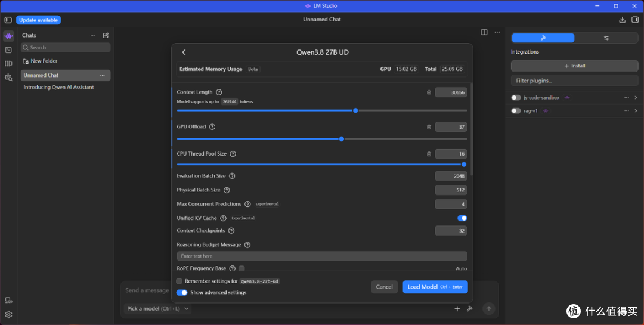Click the Install integrations button
The image size is (644, 325).
click(x=575, y=66)
